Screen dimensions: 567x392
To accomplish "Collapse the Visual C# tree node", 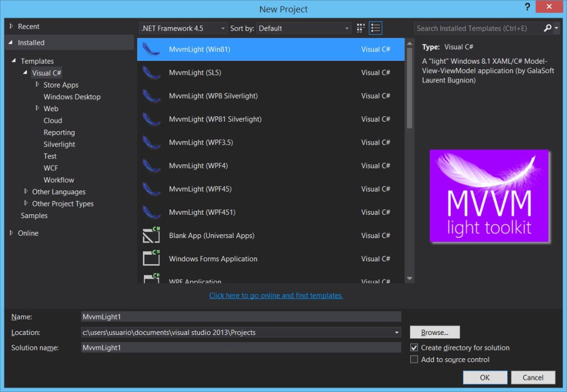I will click(x=25, y=73).
